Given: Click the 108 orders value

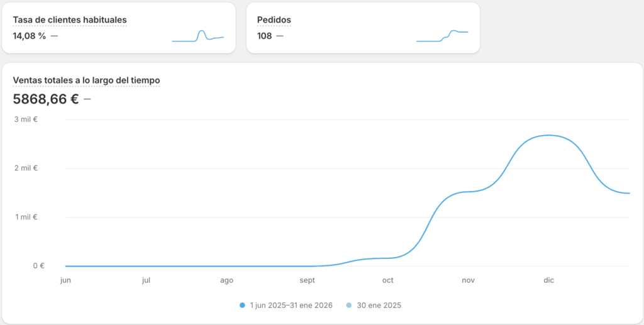Looking at the screenshot, I should [265, 36].
